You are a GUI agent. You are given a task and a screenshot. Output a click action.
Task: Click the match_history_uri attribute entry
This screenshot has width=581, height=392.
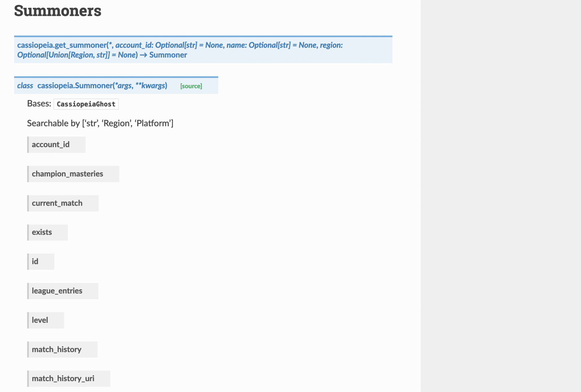click(x=63, y=378)
